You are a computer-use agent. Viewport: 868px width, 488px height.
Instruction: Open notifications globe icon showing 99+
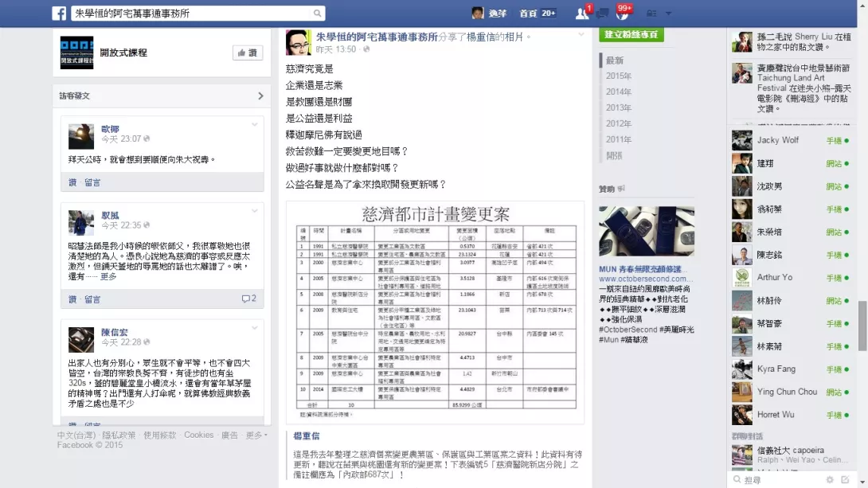(x=623, y=14)
